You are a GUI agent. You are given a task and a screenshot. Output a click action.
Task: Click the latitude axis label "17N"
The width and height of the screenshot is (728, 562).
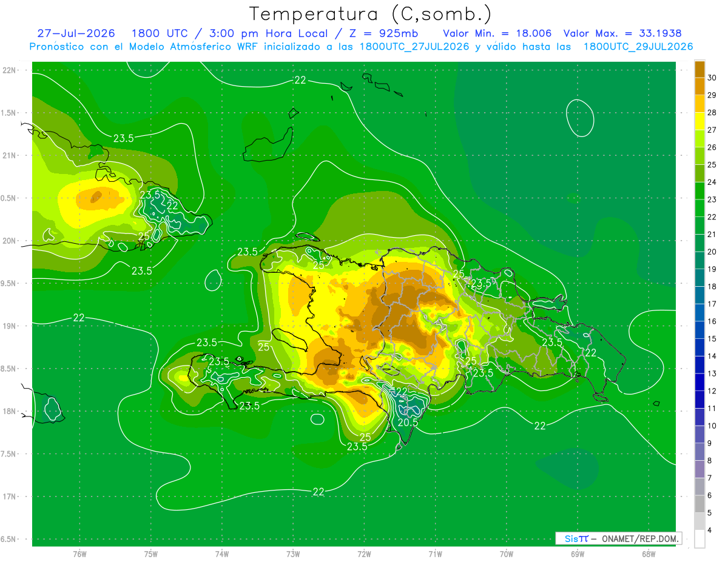(10, 497)
